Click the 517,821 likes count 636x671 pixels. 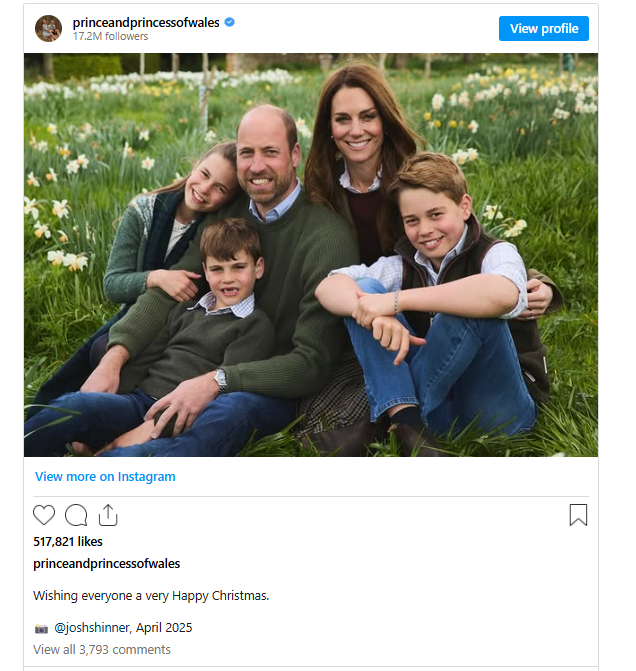[x=68, y=542]
